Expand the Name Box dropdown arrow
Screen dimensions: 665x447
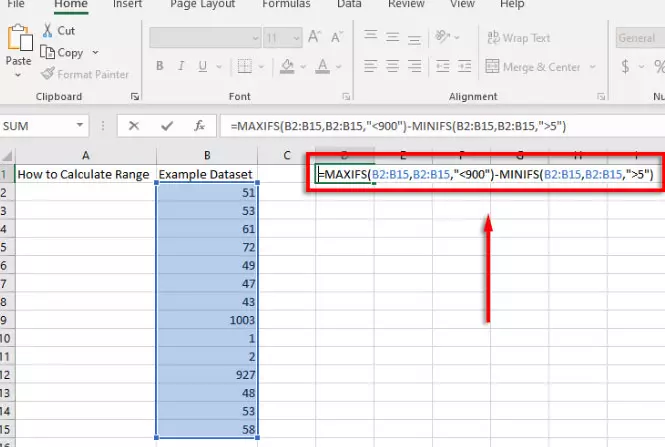(x=80, y=125)
